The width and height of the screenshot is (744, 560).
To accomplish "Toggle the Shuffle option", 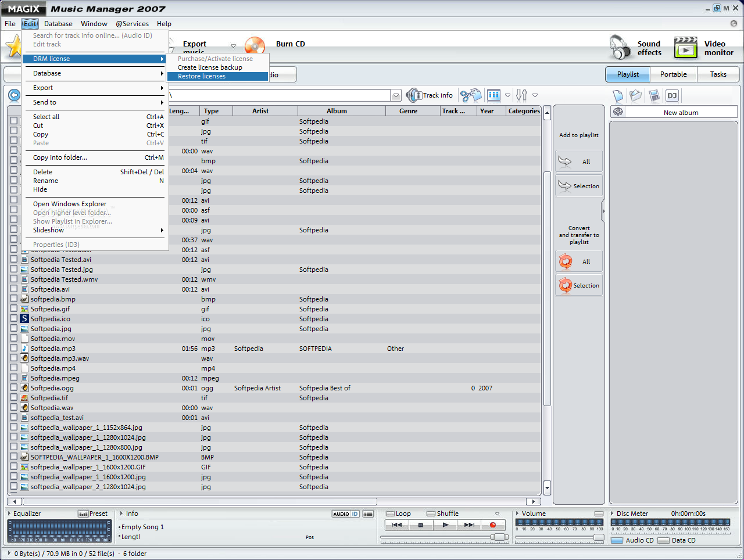I will point(431,514).
